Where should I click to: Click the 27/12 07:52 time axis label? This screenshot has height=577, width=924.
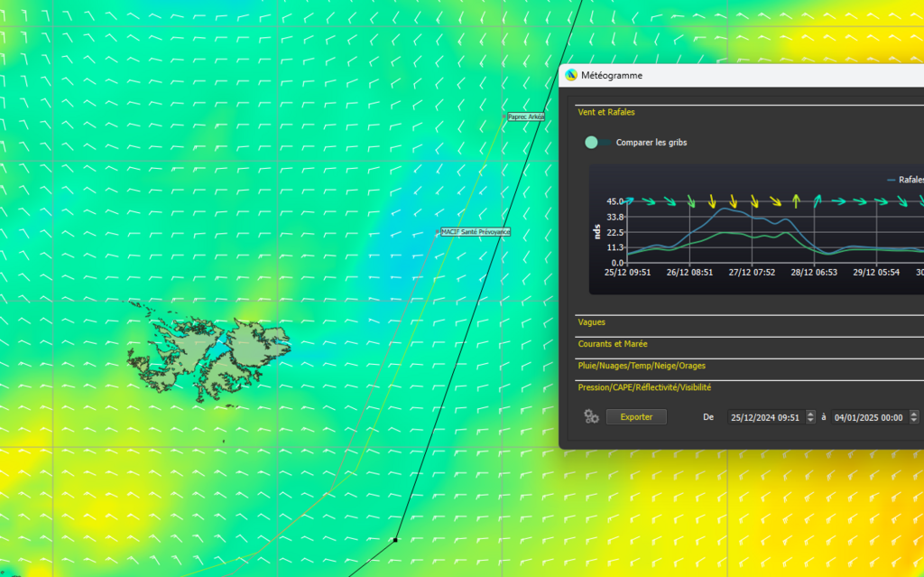click(x=752, y=273)
